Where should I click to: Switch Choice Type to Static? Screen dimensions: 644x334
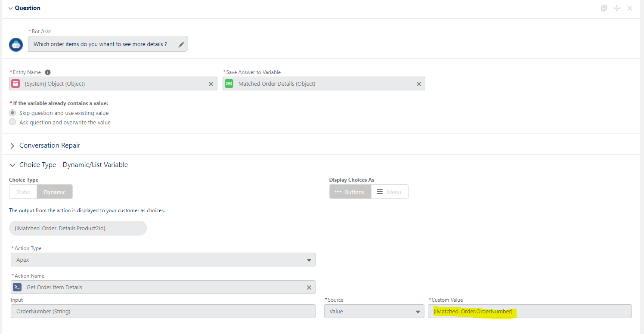pos(23,192)
